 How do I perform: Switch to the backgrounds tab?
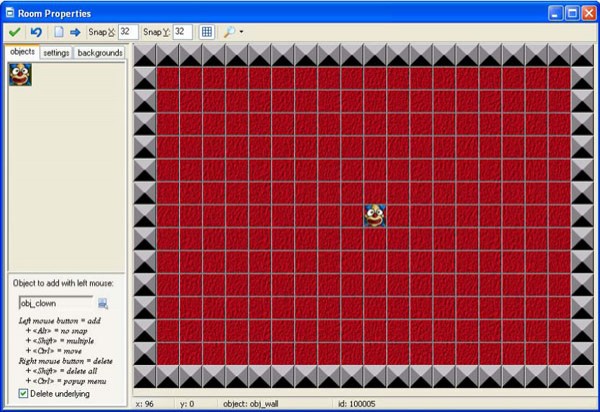pyautogui.click(x=100, y=53)
